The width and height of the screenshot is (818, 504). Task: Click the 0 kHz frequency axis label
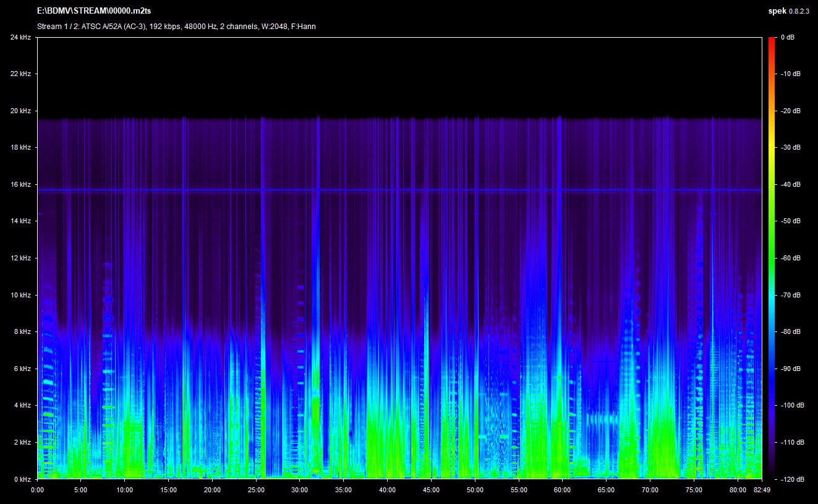coord(22,479)
